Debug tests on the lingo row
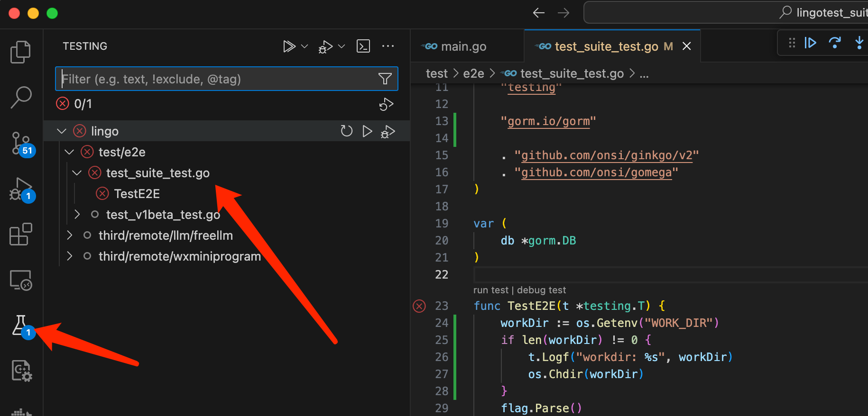 388,131
